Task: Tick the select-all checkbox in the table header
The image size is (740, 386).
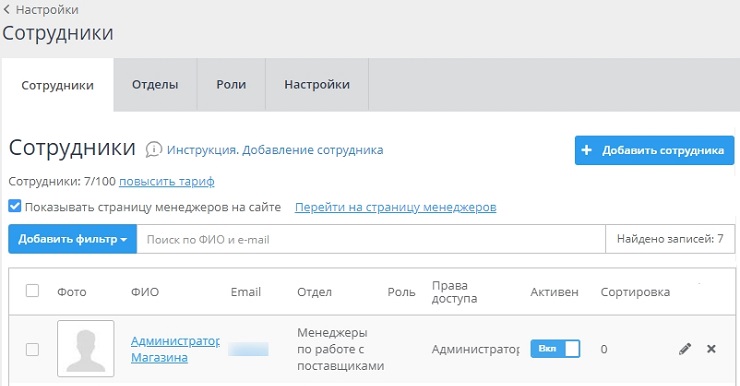Action: pyautogui.click(x=32, y=291)
